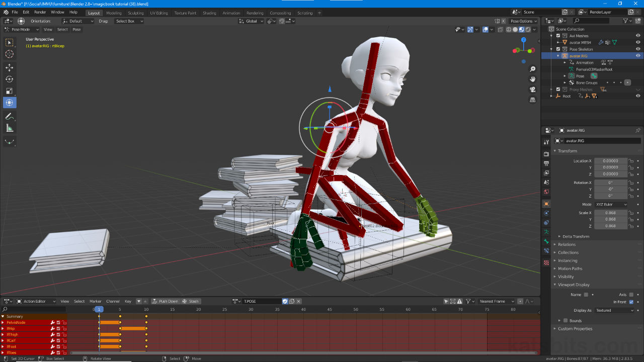Hide avatar.MESH using its eye icon
The height and width of the screenshot is (362, 644).
pos(638,42)
